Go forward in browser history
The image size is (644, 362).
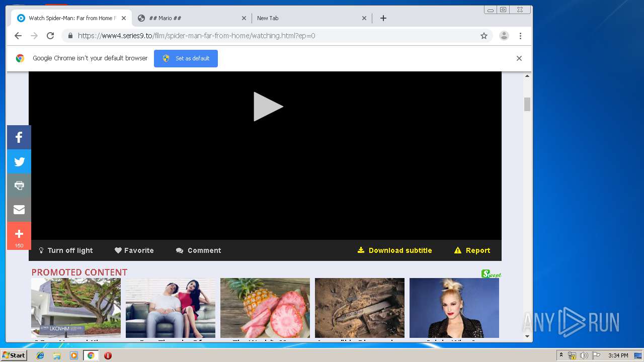[x=34, y=36]
